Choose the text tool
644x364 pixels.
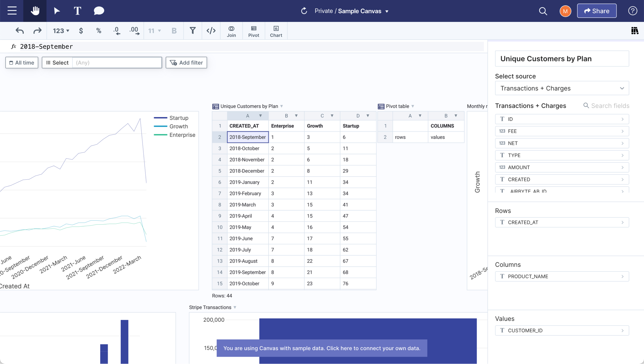(x=77, y=11)
